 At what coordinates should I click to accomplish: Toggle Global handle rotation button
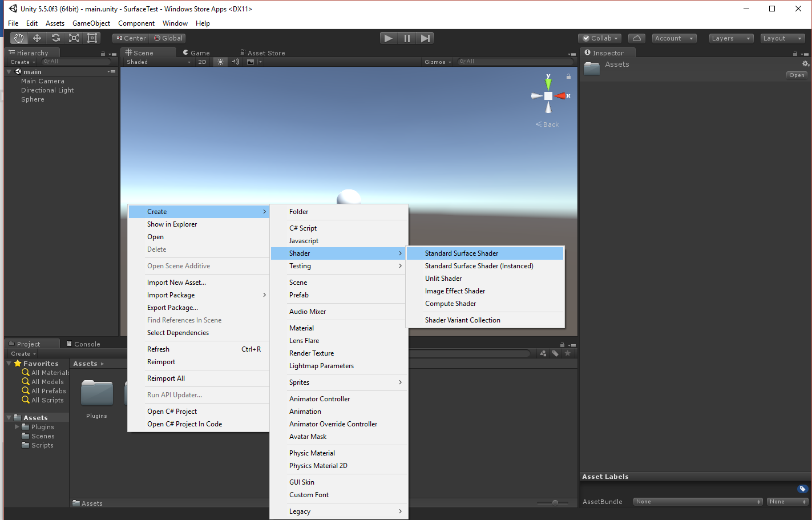tap(168, 38)
